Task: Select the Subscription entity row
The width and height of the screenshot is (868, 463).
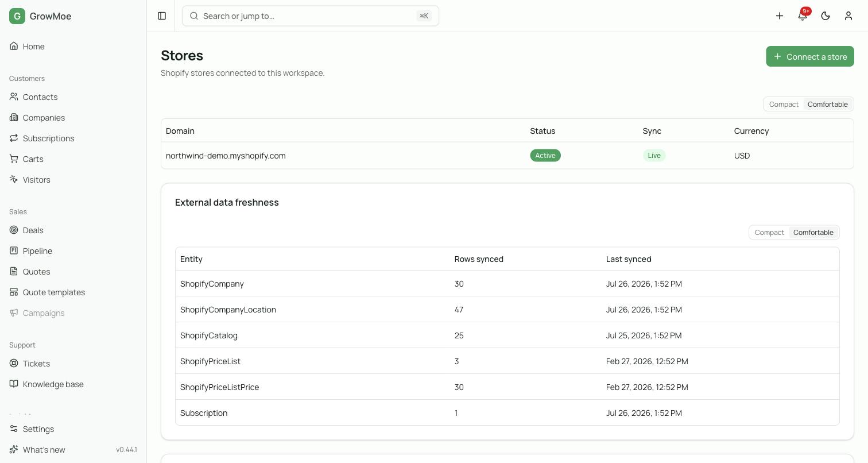Action: click(x=507, y=413)
